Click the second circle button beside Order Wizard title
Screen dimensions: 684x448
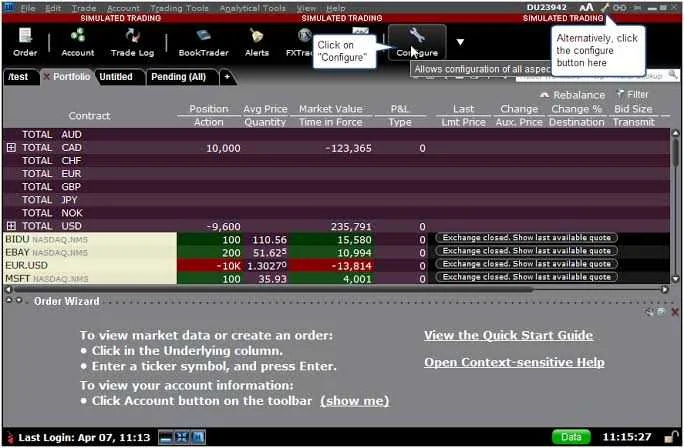point(19,300)
